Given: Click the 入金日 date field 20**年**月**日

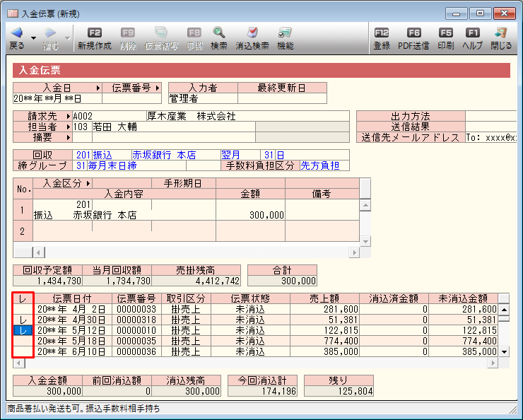Looking at the screenshot, I should coord(57,99).
